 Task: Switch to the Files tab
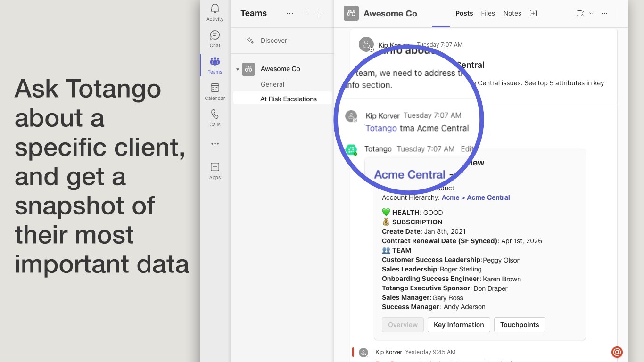[x=488, y=13]
